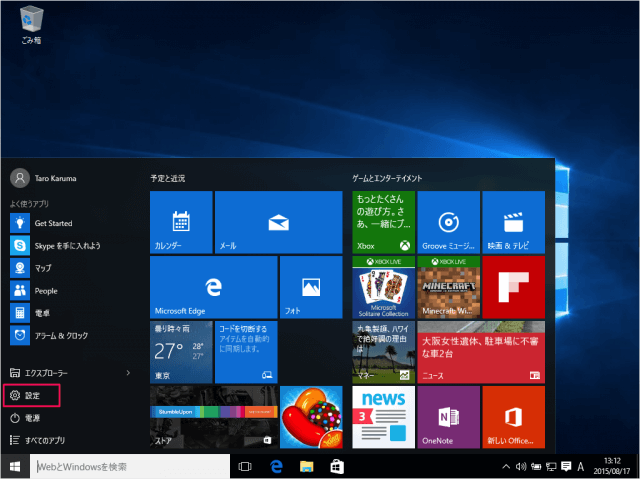Open 映画 & テレビ tile
The width and height of the screenshot is (640, 479).
[513, 222]
